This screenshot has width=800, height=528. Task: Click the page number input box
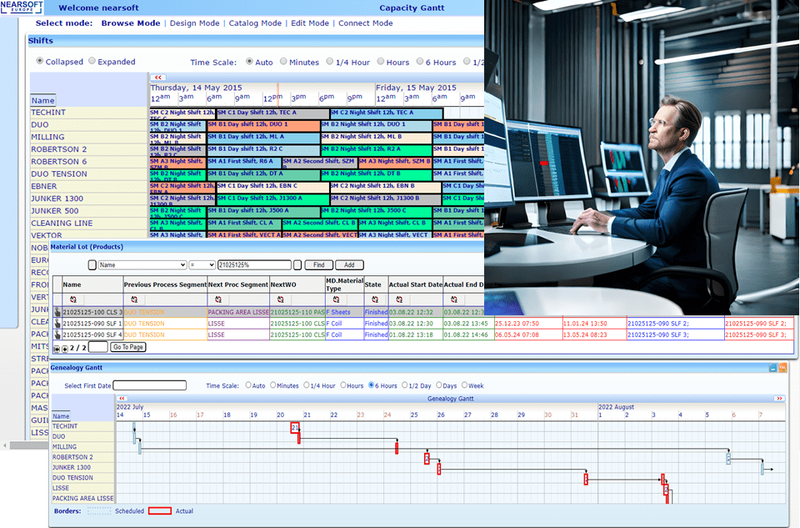98,347
